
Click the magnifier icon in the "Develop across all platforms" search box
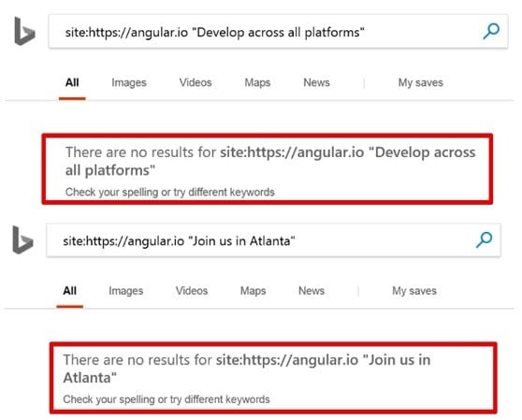coord(491,31)
